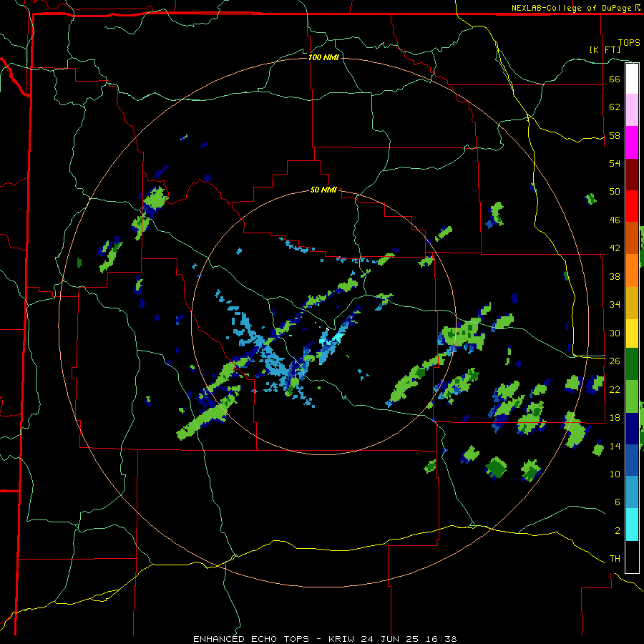Viewport: 644px width, 644px height.
Task: Click the 14 value on the legend
Action: [x=615, y=446]
